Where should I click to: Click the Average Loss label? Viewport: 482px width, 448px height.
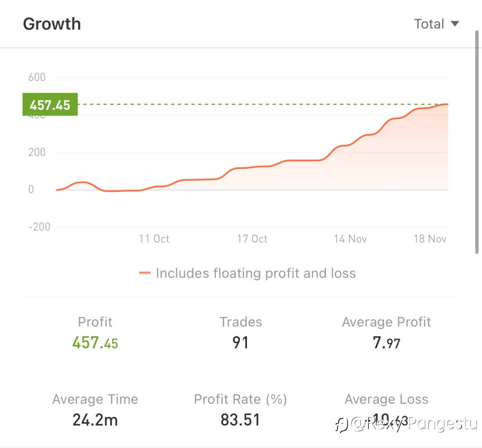(x=386, y=399)
